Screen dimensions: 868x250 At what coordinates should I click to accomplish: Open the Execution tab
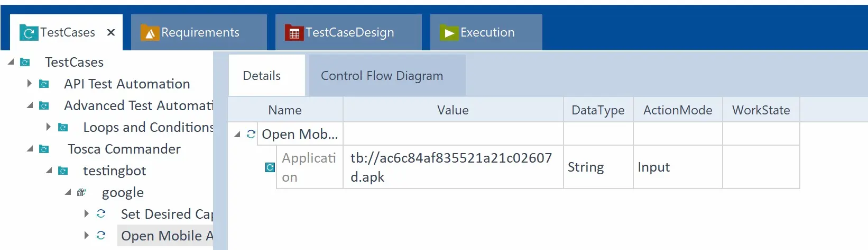point(486,32)
